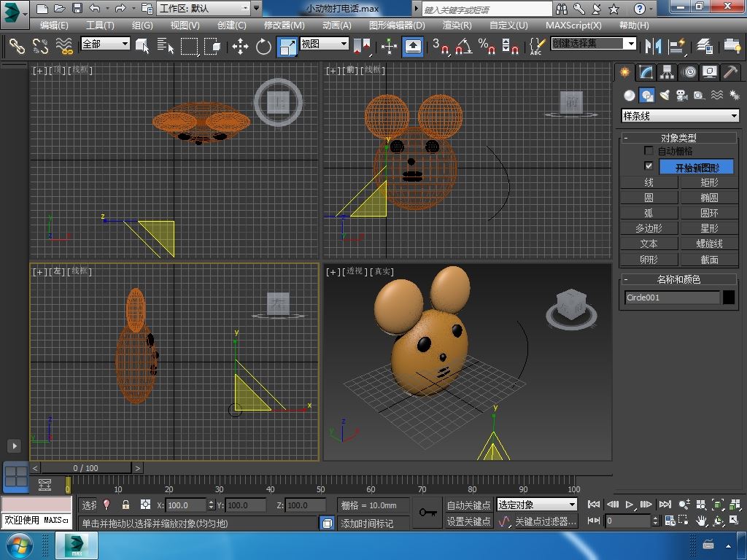Toggle 3D Snaps button
This screenshot has height=560, width=747.
441,46
